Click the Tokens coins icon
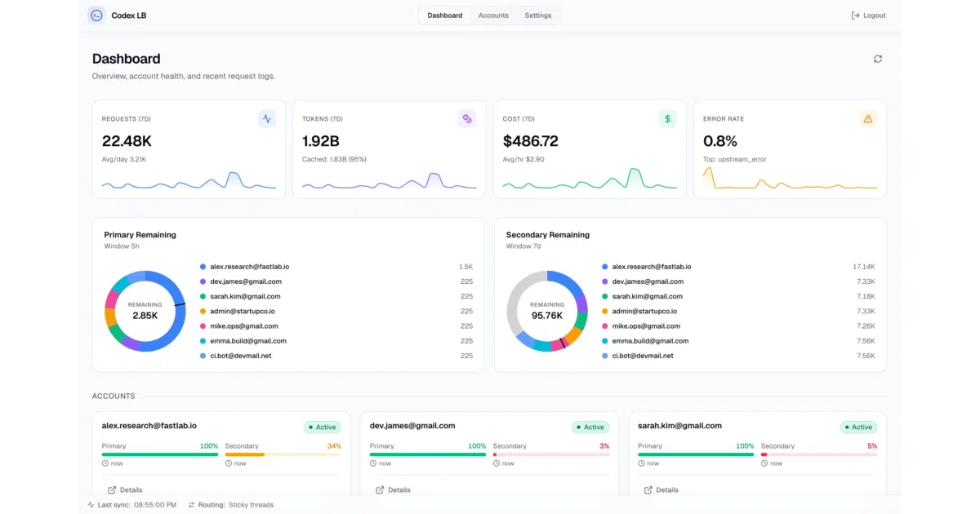Screen dimensions: 980x514 (467, 119)
